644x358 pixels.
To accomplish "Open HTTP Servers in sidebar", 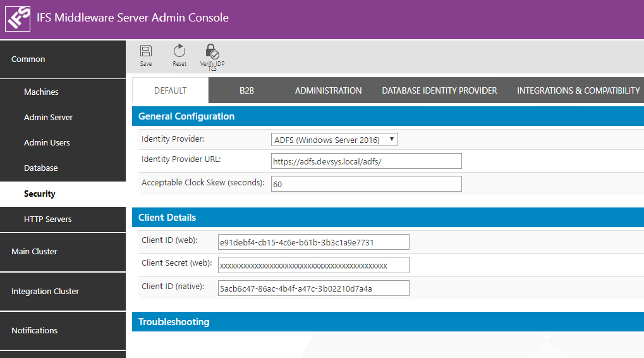I will point(48,219).
